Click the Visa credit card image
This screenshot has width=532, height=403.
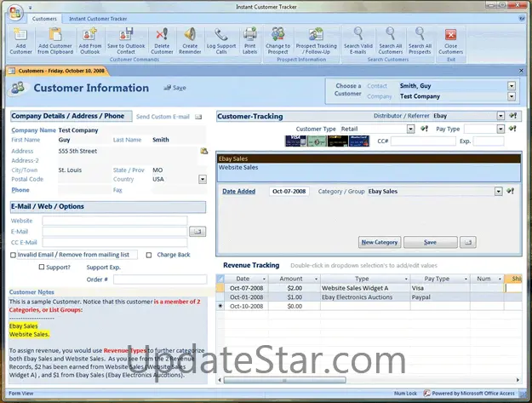pos(295,141)
